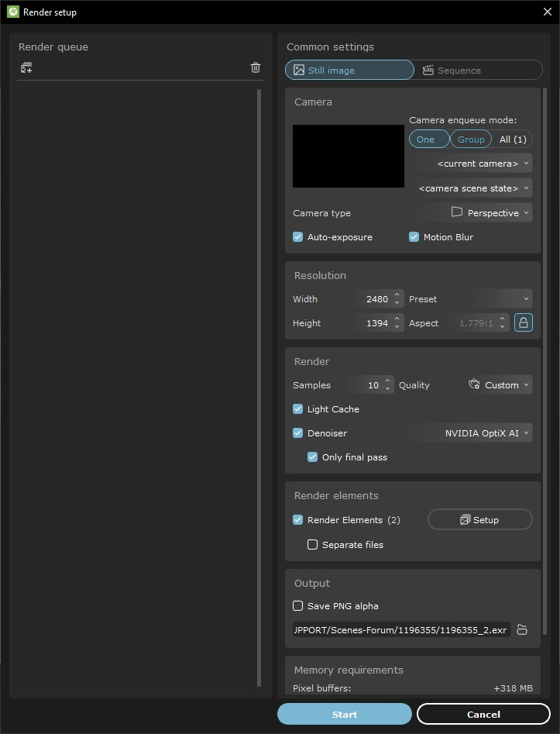This screenshot has width=560, height=734.
Task: Toggle Denoiser checkbox
Action: (x=298, y=433)
